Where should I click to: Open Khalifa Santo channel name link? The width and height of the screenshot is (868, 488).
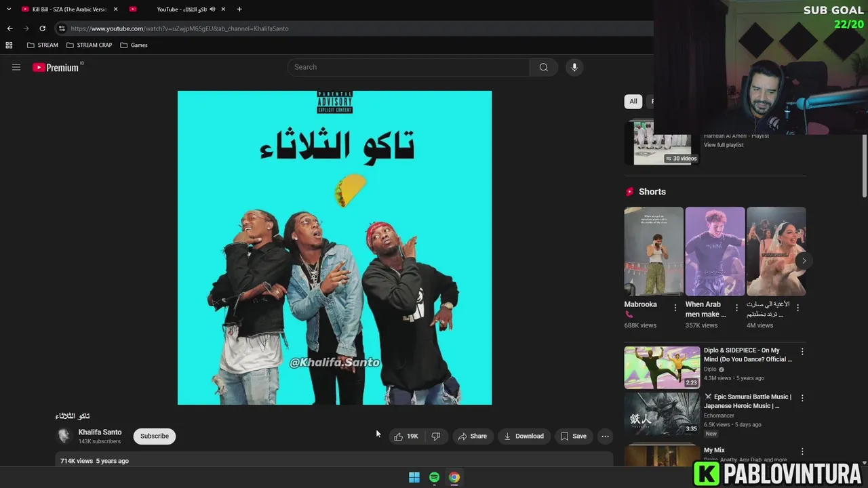click(100, 432)
